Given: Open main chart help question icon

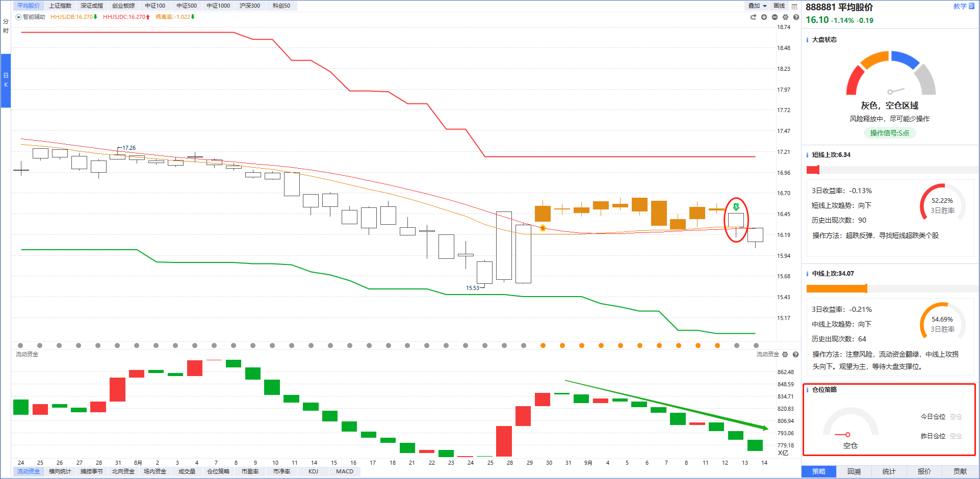Looking at the screenshot, I should (x=796, y=17).
